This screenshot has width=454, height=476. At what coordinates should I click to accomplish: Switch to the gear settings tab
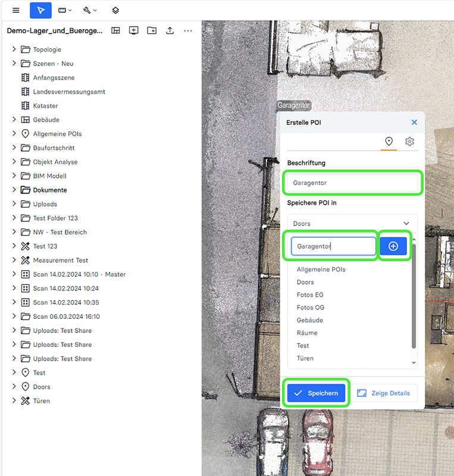(409, 142)
